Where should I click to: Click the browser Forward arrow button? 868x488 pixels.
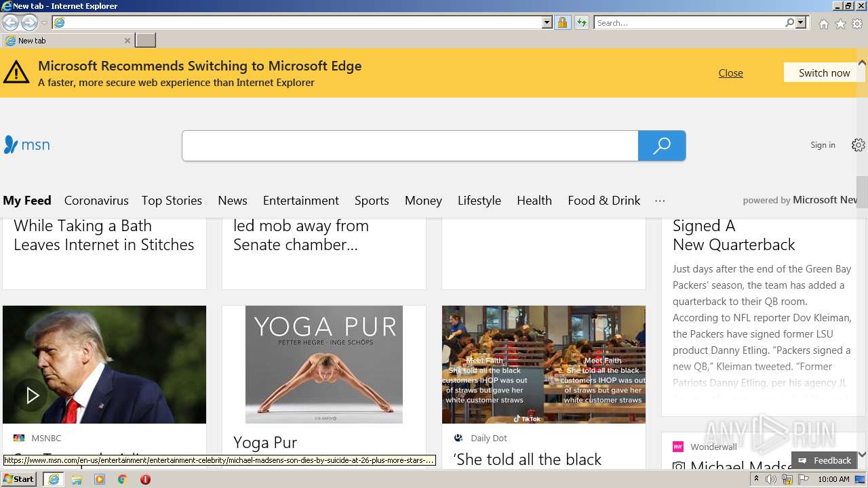29,22
